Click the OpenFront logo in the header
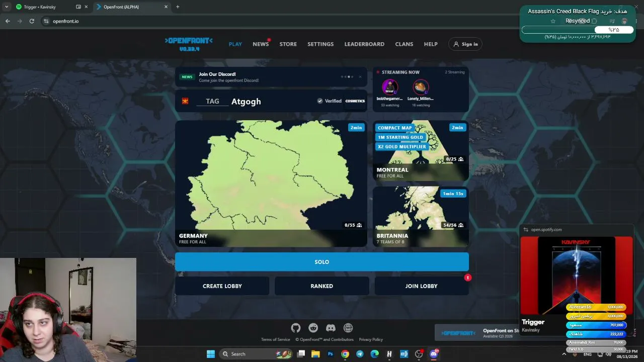The image size is (644, 362). (x=189, y=44)
